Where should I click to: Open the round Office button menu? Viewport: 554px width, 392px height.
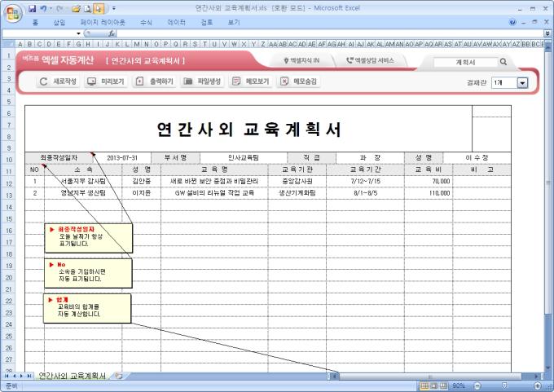click(x=13, y=14)
